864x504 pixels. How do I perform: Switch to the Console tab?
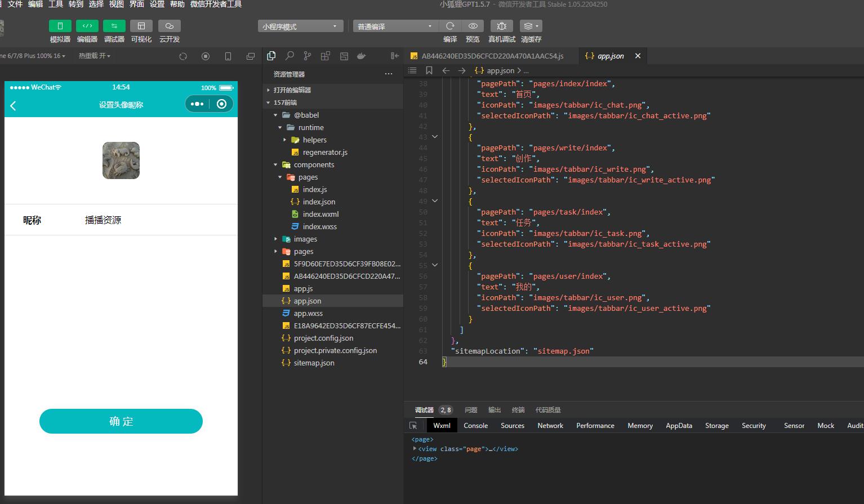(x=475, y=426)
